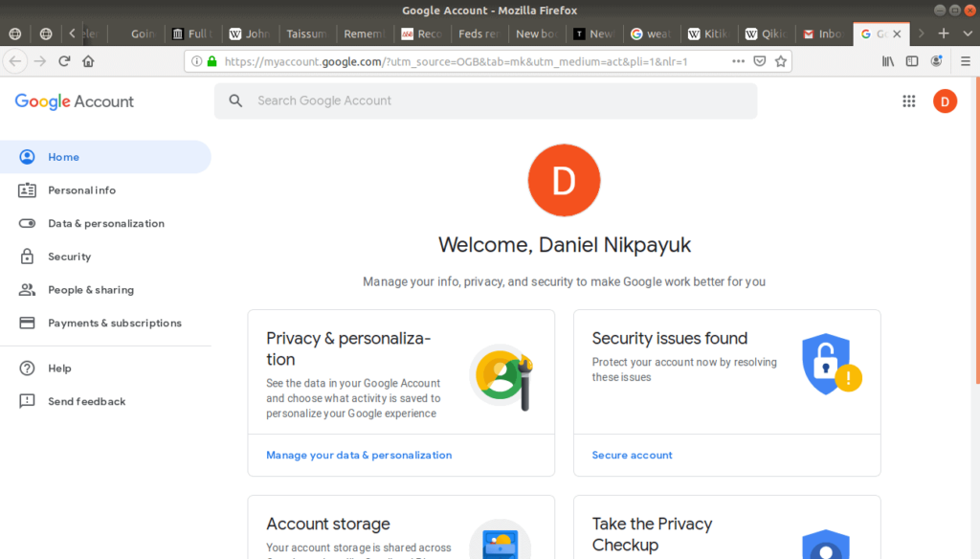
Task: Open the Firefox account toolbar icon
Action: click(x=936, y=61)
